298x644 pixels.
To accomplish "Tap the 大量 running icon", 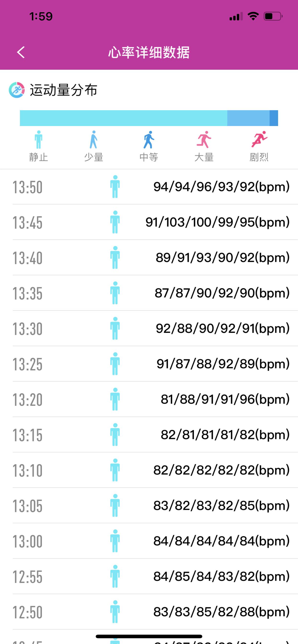I will click(204, 139).
